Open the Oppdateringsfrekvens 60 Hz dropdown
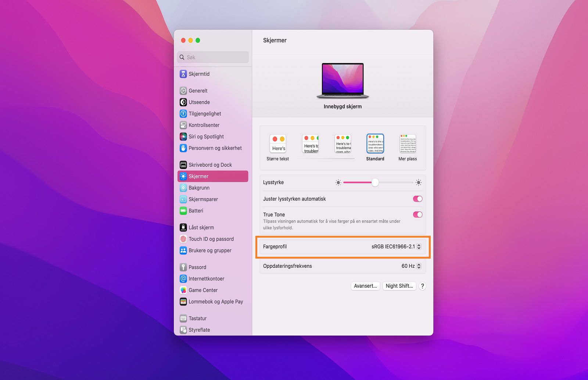This screenshot has width=588, height=380. coord(411,266)
